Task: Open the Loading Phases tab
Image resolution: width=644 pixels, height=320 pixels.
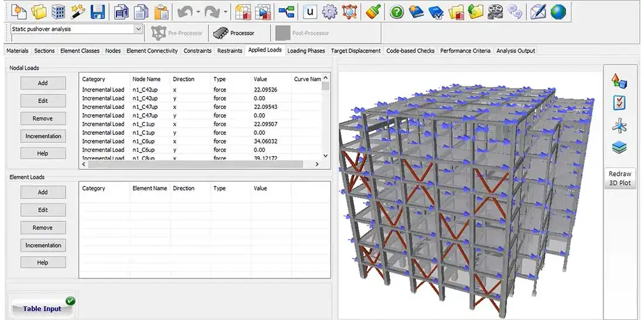Action: pos(306,50)
